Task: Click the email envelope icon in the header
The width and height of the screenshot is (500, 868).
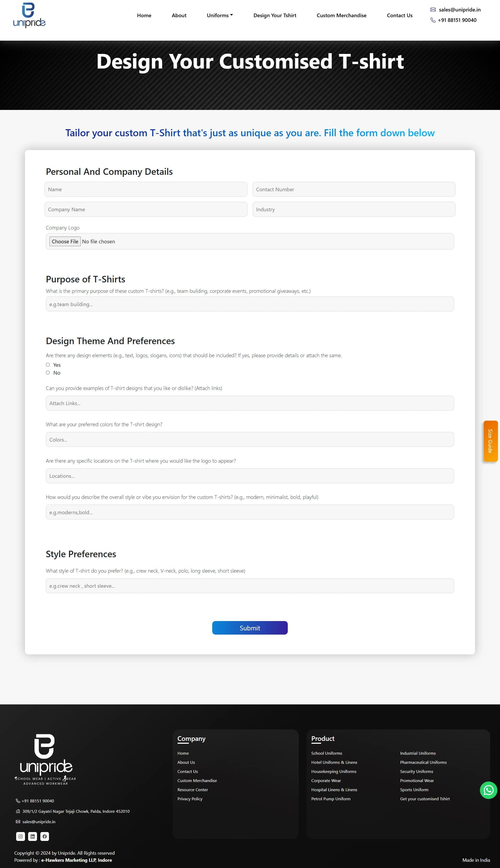Action: (x=433, y=10)
